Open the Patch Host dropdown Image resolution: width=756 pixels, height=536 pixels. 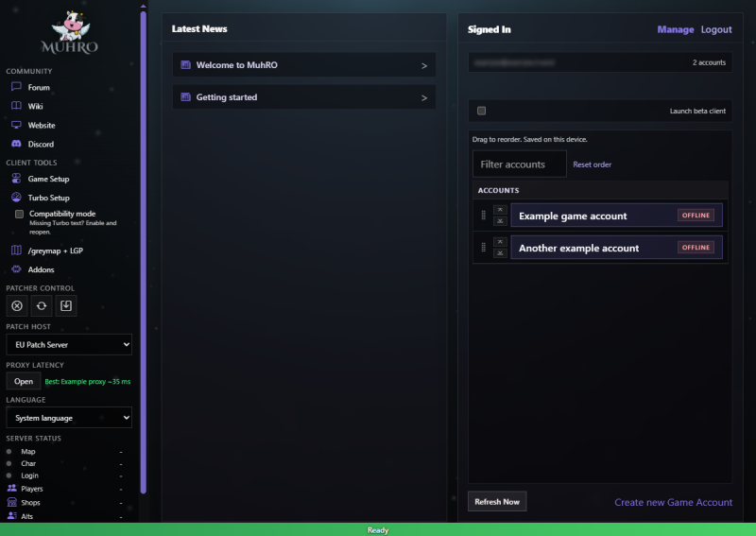pyautogui.click(x=69, y=344)
